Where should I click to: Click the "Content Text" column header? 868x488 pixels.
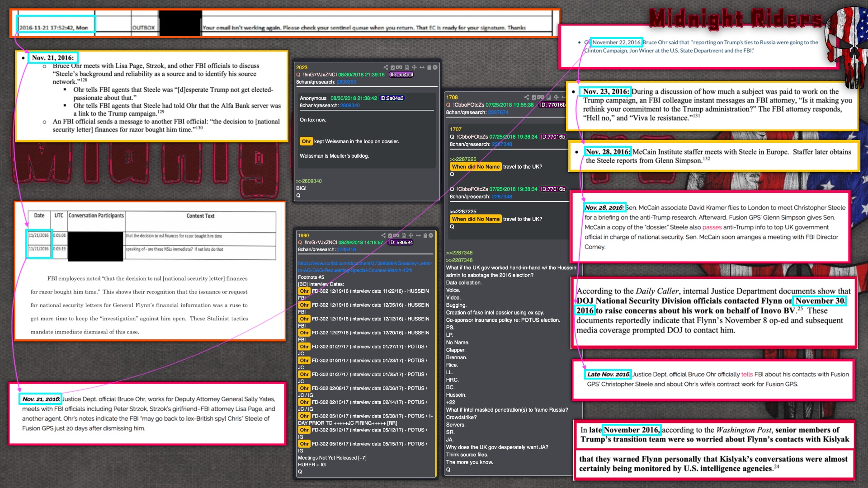click(200, 216)
